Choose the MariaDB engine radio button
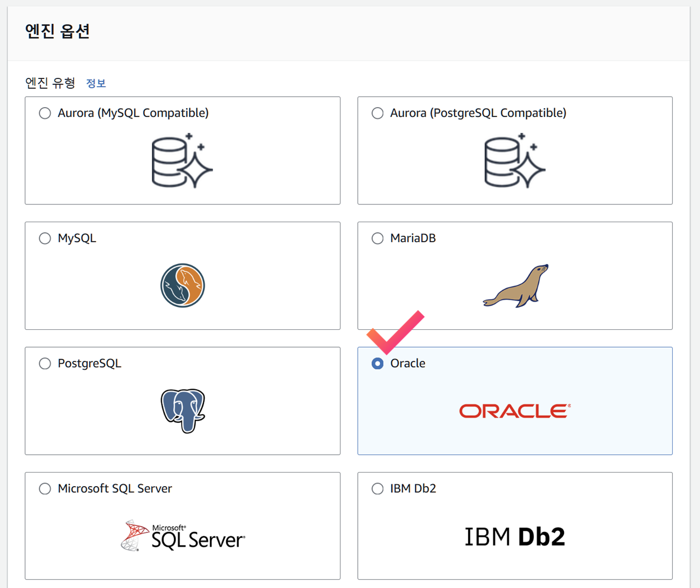 coord(377,238)
